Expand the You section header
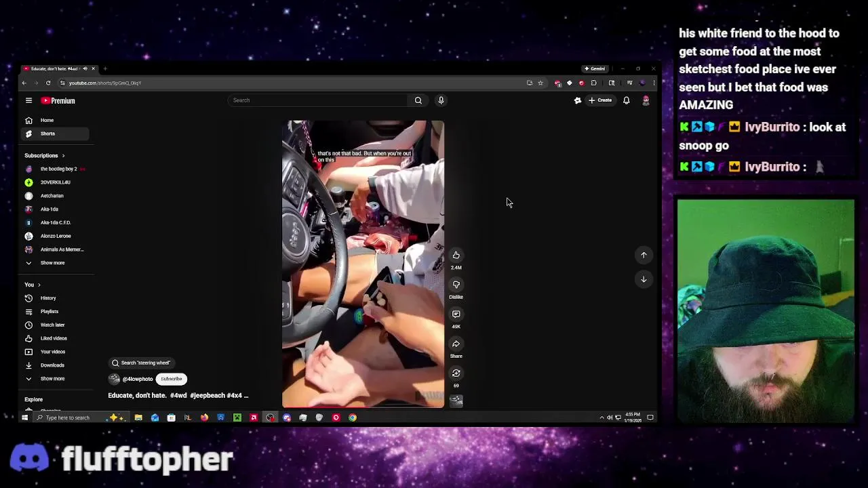The width and height of the screenshot is (868, 488). (33, 285)
